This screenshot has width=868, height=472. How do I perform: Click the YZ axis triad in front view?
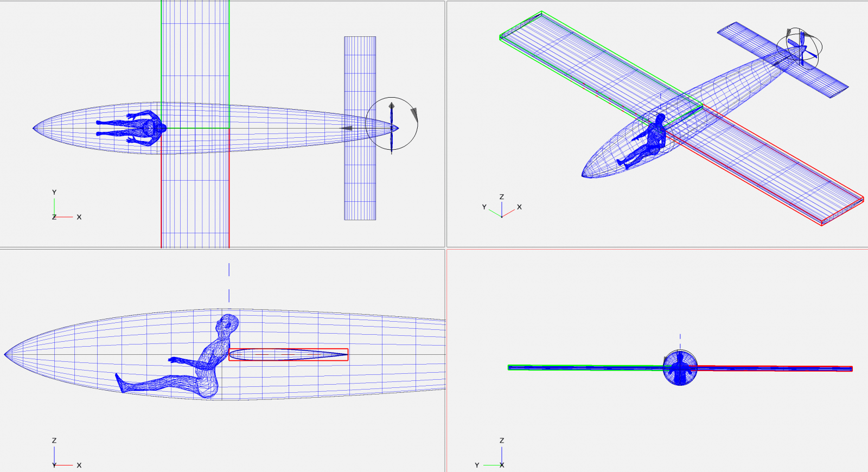click(x=490, y=454)
